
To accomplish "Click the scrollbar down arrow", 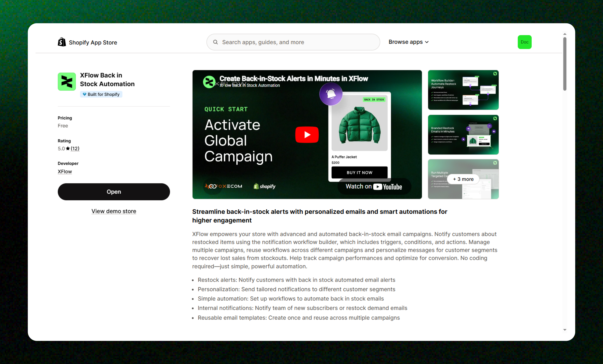I will click(x=565, y=330).
